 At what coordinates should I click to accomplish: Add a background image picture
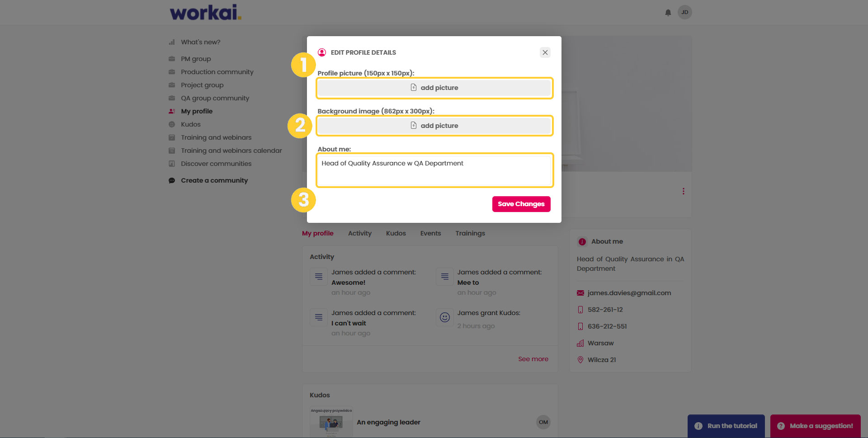tap(434, 126)
